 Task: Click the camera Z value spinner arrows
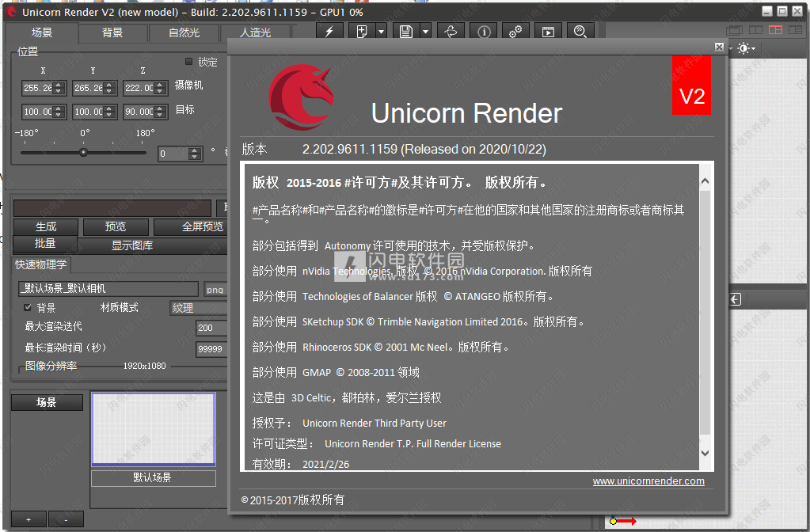click(160, 88)
